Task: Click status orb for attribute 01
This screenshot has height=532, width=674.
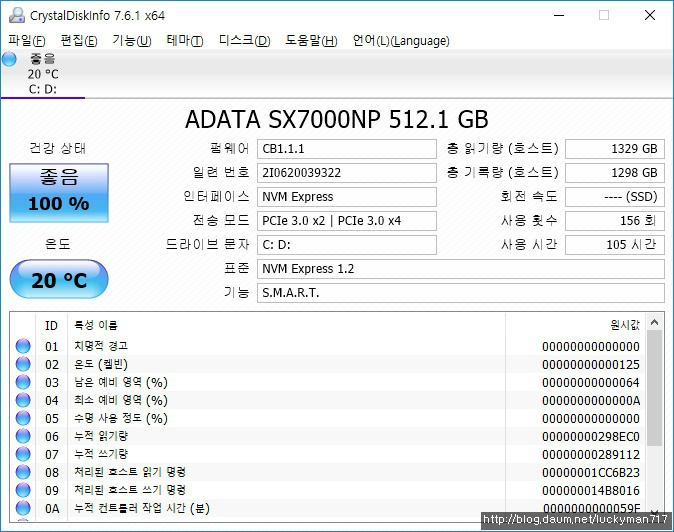Action: pyautogui.click(x=23, y=346)
